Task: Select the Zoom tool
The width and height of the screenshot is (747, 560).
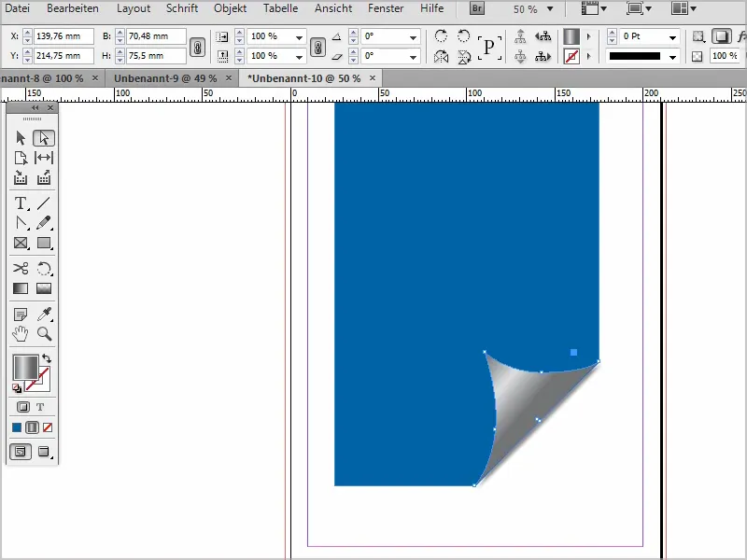Action: (x=44, y=334)
